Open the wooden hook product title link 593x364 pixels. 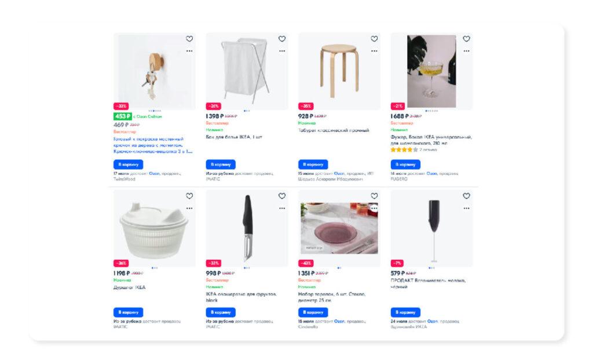point(153,145)
